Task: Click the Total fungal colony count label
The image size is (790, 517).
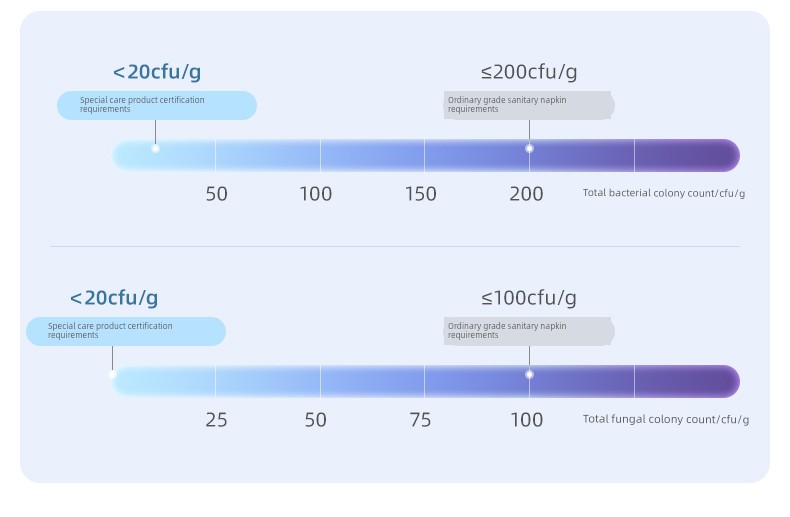Action: coord(666,419)
